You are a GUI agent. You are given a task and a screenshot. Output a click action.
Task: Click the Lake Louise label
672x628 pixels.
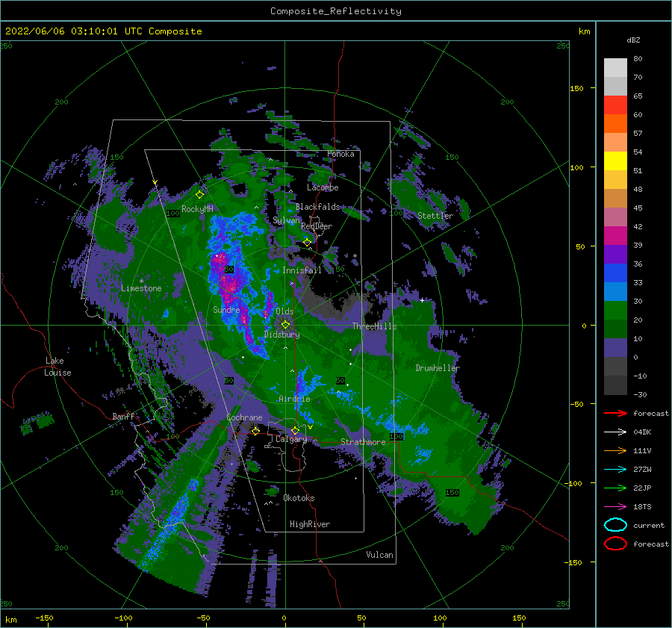pos(57,367)
